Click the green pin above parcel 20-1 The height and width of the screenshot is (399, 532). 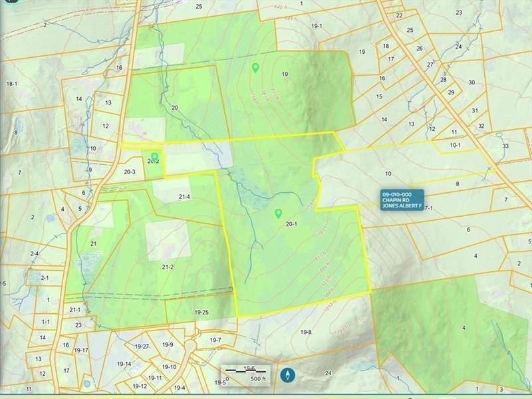(x=278, y=213)
